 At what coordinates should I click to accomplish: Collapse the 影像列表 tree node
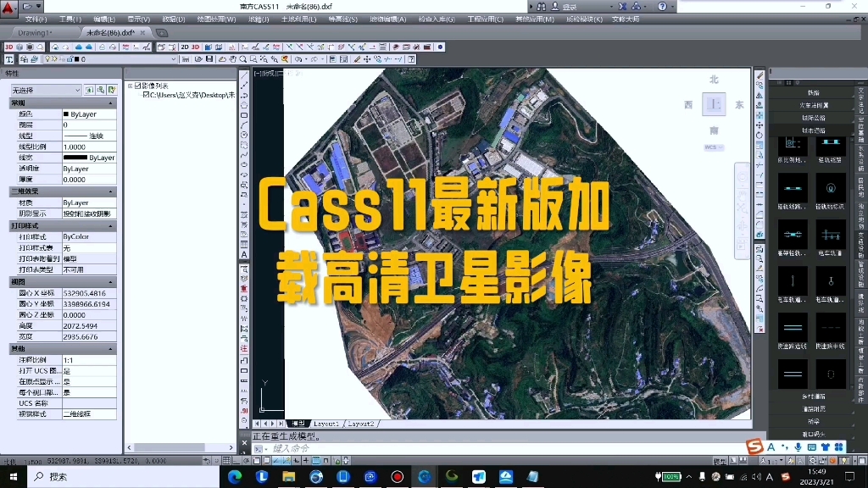pos(130,86)
